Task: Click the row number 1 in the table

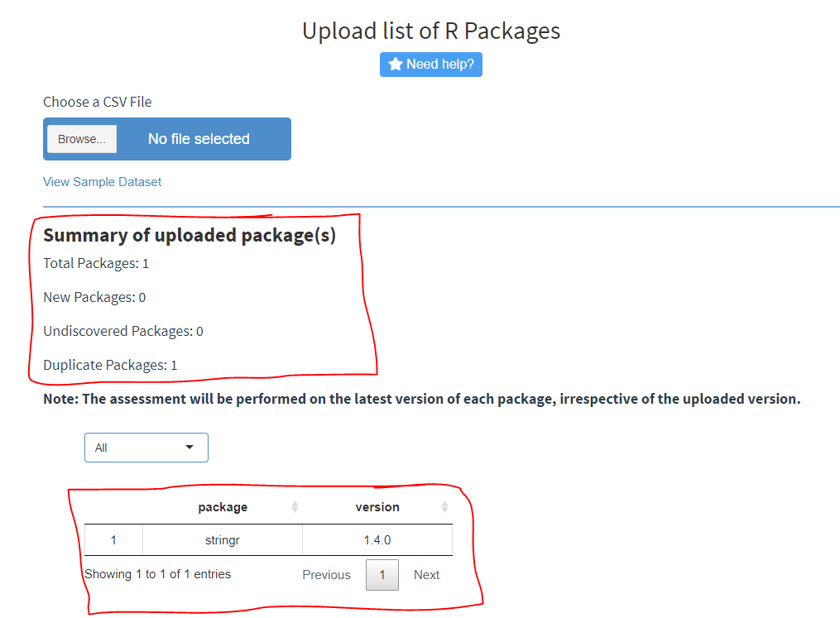Action: (x=113, y=539)
